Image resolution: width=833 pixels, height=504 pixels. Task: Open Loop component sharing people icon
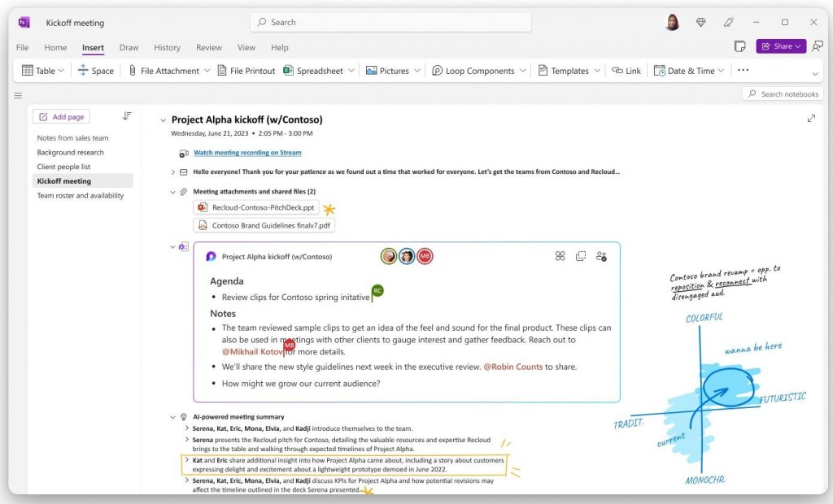click(601, 256)
